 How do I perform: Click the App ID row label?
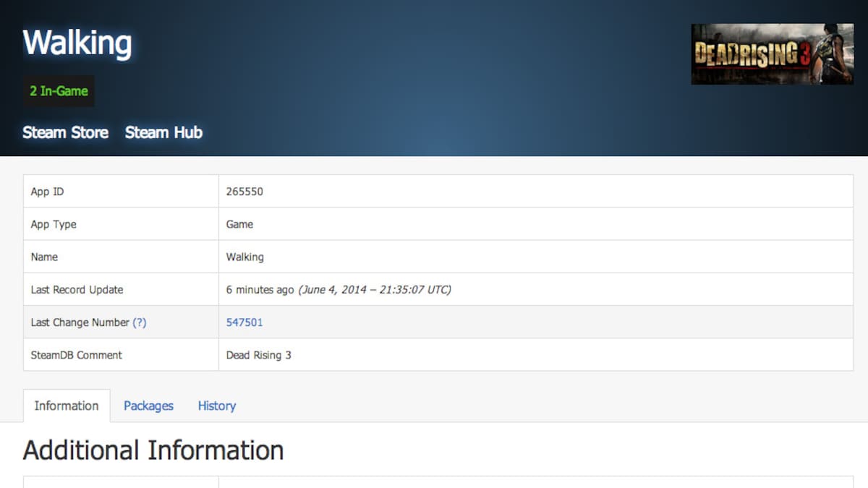click(x=47, y=192)
